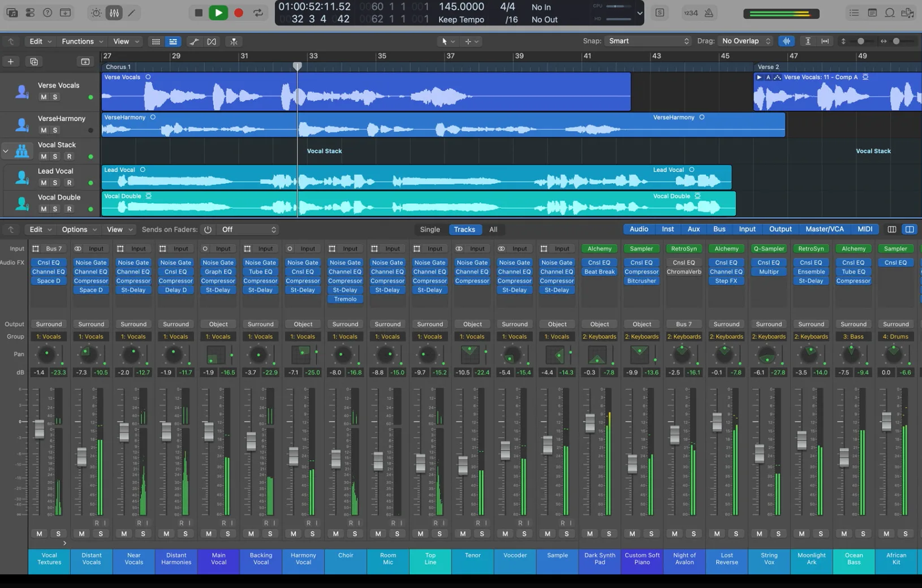
Task: Open the mixer Options menu
Action: tap(79, 230)
